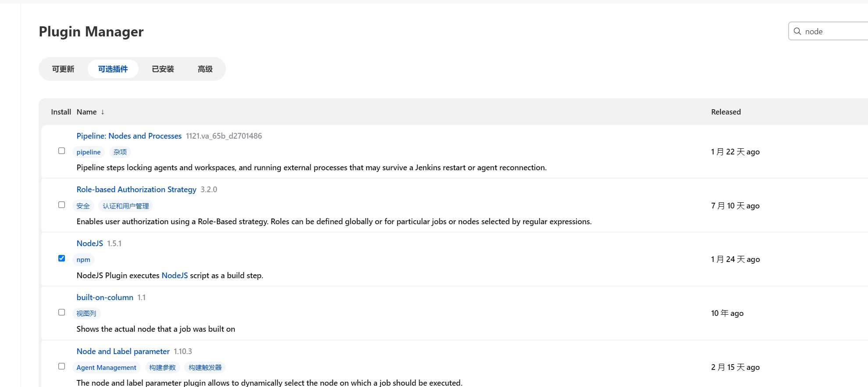Open the NodeJS plugin title link

[90, 244]
